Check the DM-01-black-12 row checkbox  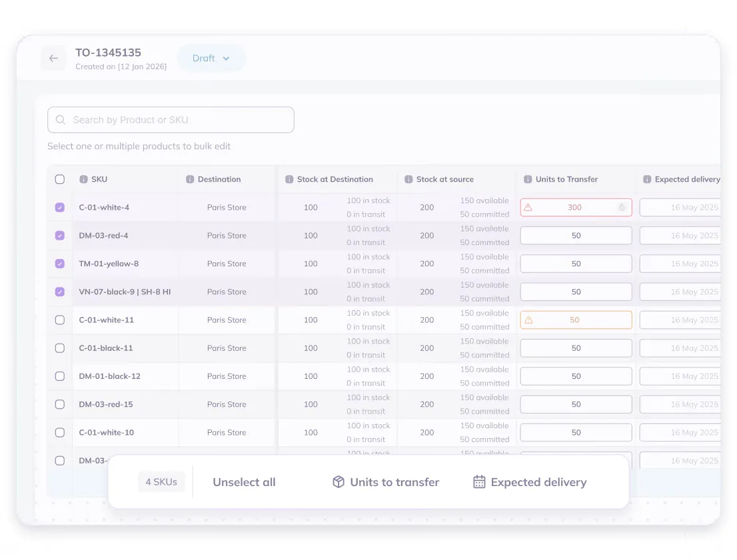(60, 376)
